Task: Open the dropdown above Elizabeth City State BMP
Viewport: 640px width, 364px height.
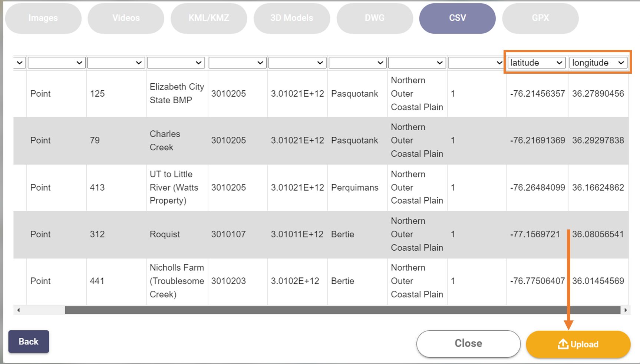Action: (x=176, y=63)
